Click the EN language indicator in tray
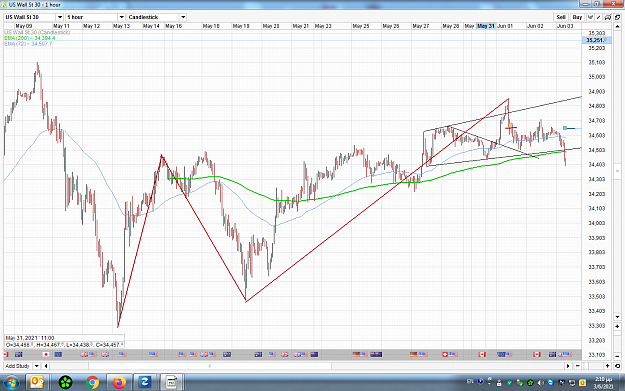The width and height of the screenshot is (625, 391). click(470, 381)
